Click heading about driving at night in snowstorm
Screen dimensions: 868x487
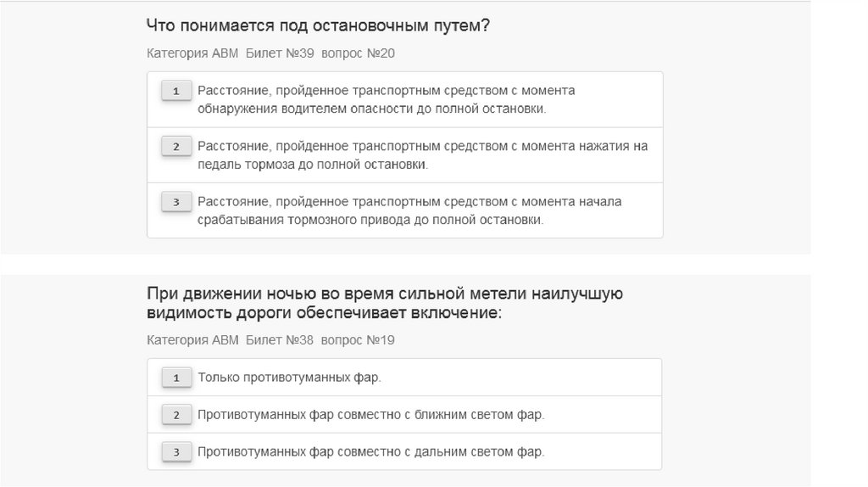click(x=385, y=303)
